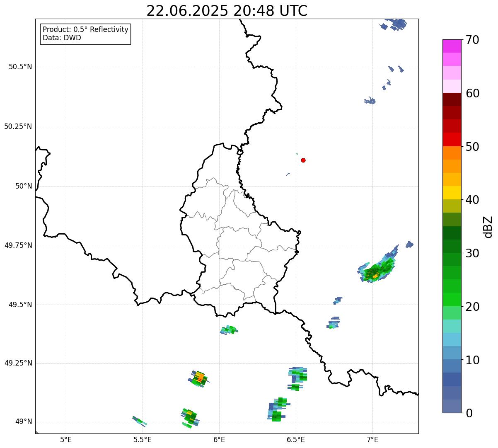
Task: Click the 50.25°N latitude label
Action: (18, 126)
